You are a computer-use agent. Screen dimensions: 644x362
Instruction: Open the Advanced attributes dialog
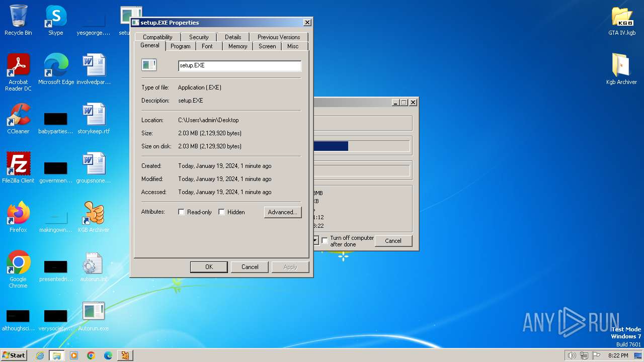(283, 212)
